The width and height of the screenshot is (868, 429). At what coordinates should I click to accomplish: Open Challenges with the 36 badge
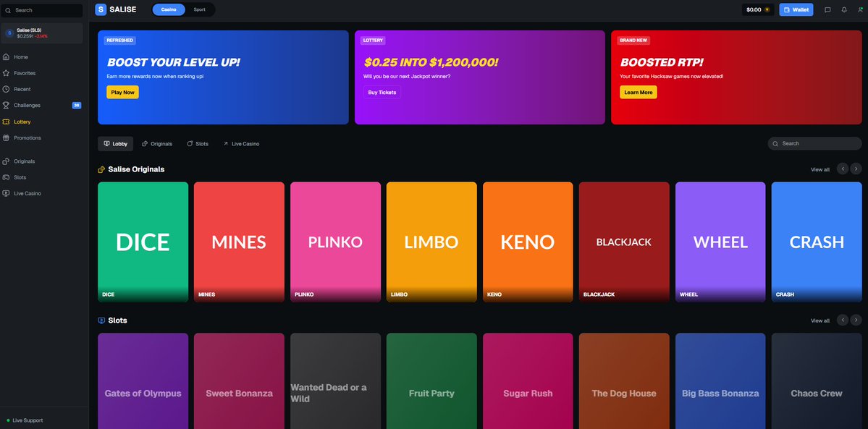click(x=42, y=105)
